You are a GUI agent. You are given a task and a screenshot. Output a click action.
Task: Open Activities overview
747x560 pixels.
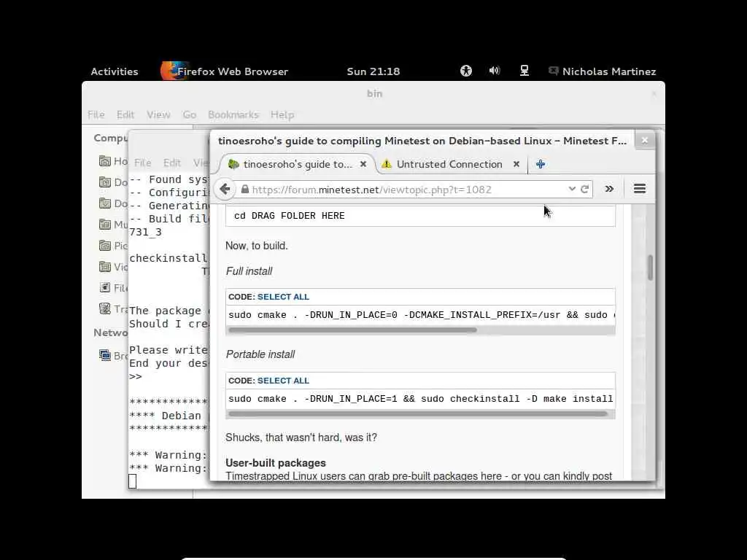click(x=115, y=71)
